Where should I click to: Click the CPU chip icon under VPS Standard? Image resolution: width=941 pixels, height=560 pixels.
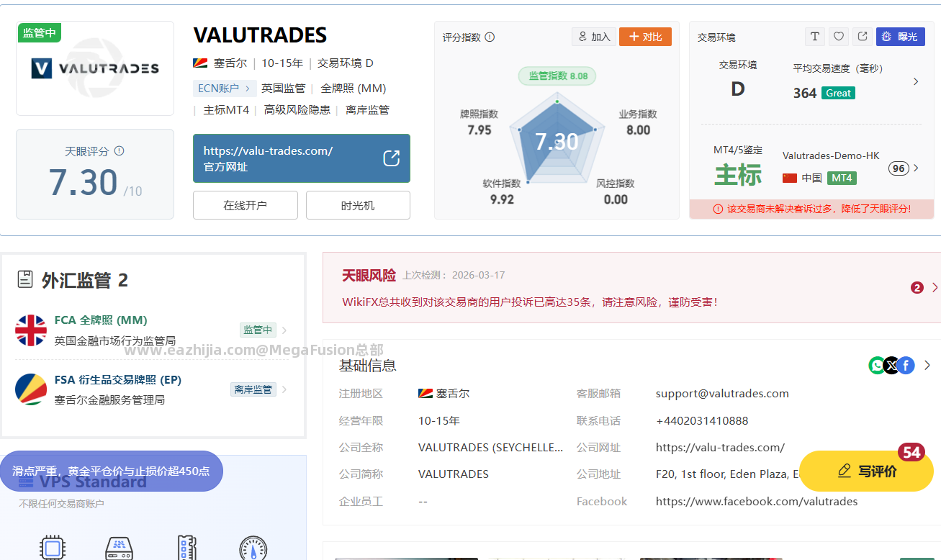pyautogui.click(x=52, y=548)
